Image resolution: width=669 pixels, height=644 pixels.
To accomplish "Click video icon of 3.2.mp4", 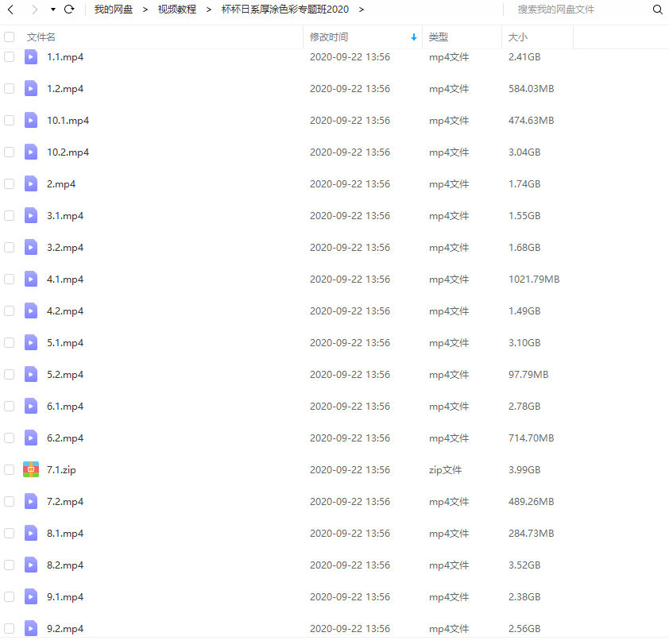I will [31, 248].
